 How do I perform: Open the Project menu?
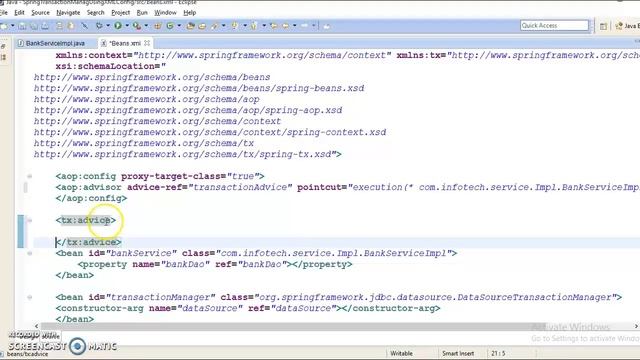point(120,13)
